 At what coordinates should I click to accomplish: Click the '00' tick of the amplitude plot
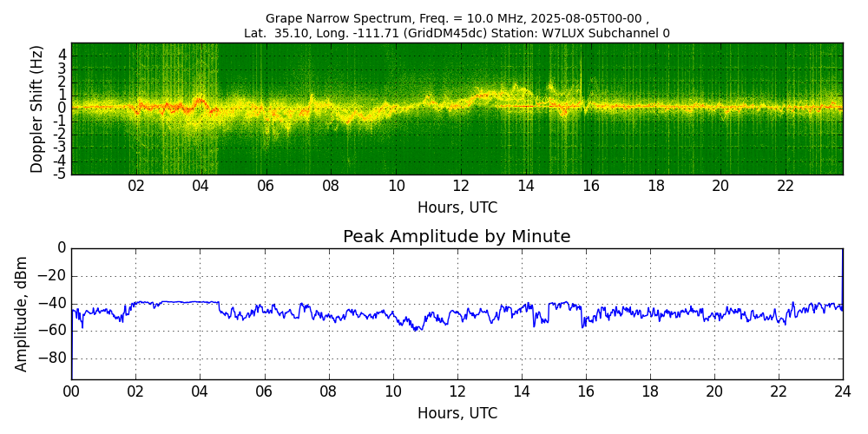coord(72,391)
